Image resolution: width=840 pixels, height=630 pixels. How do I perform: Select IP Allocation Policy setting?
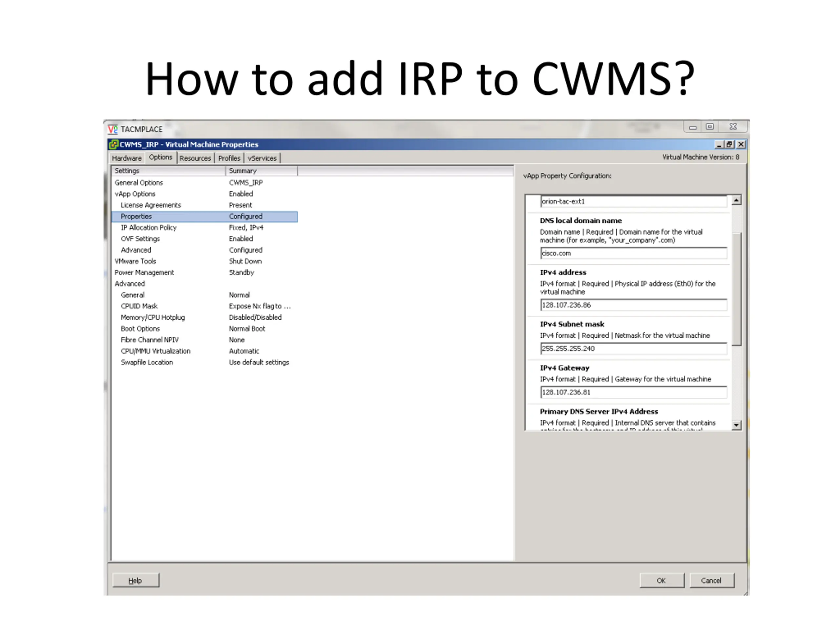(149, 227)
